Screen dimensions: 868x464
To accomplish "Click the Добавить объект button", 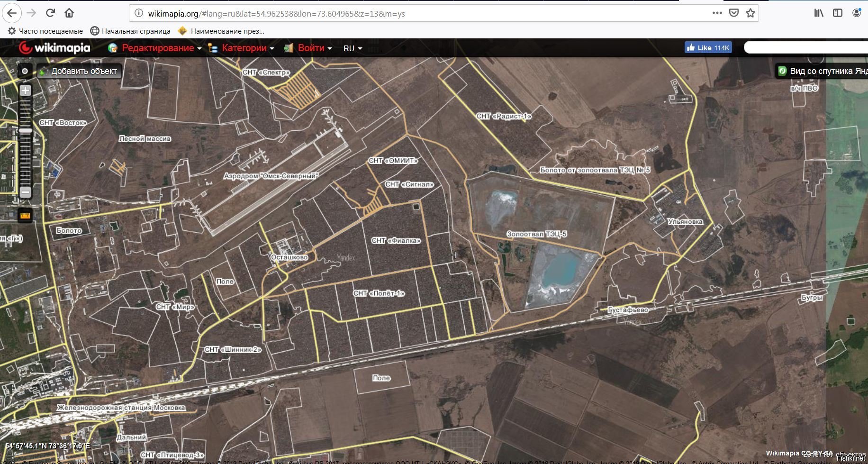I will (x=79, y=71).
